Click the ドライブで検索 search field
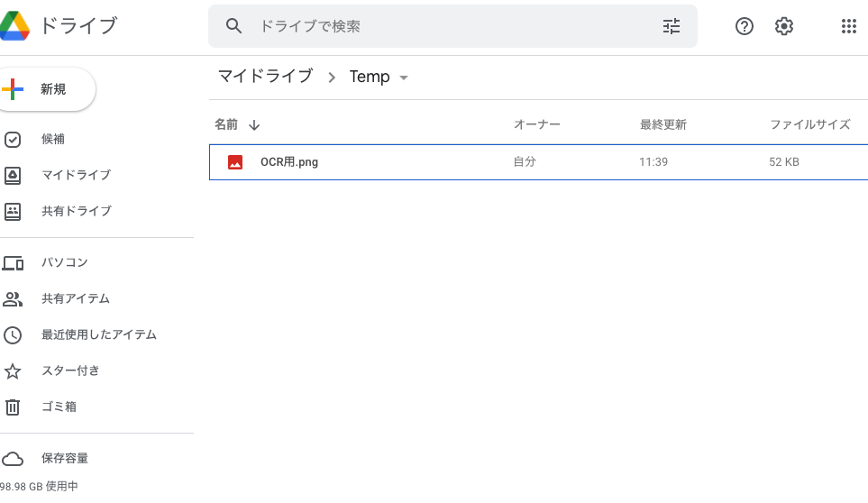This screenshot has height=503, width=868. (452, 26)
